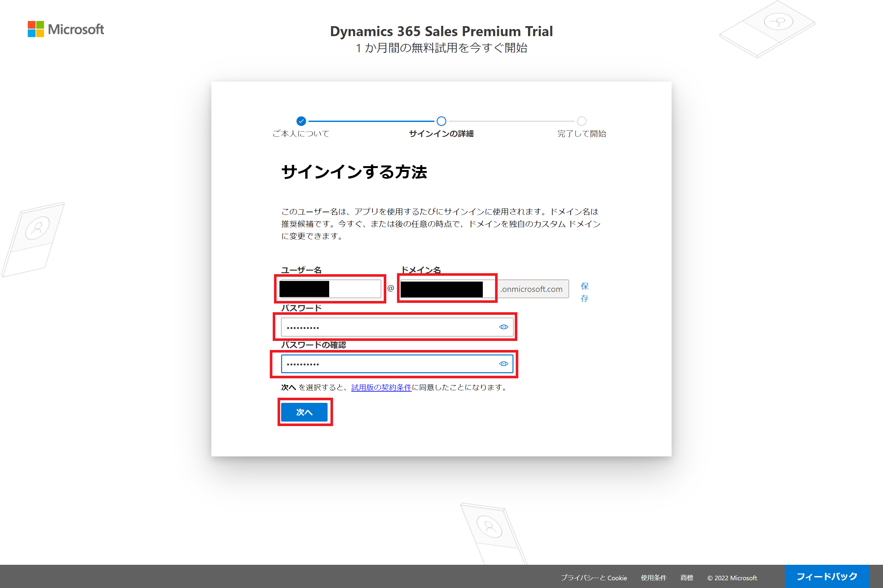This screenshot has width=883, height=588.
Task: Click the ドメイン名 input field
Action: pos(448,289)
